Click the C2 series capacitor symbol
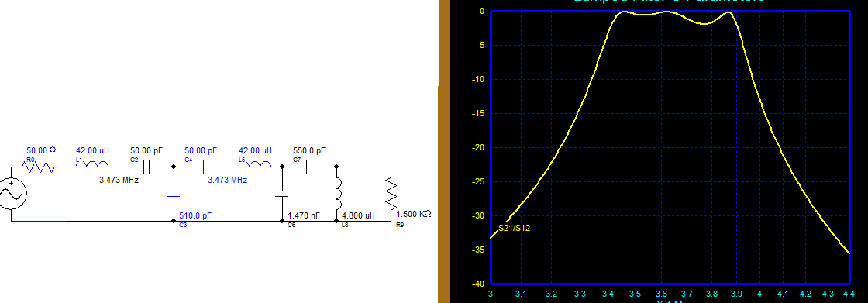The height and width of the screenshot is (303, 868). pos(146,166)
